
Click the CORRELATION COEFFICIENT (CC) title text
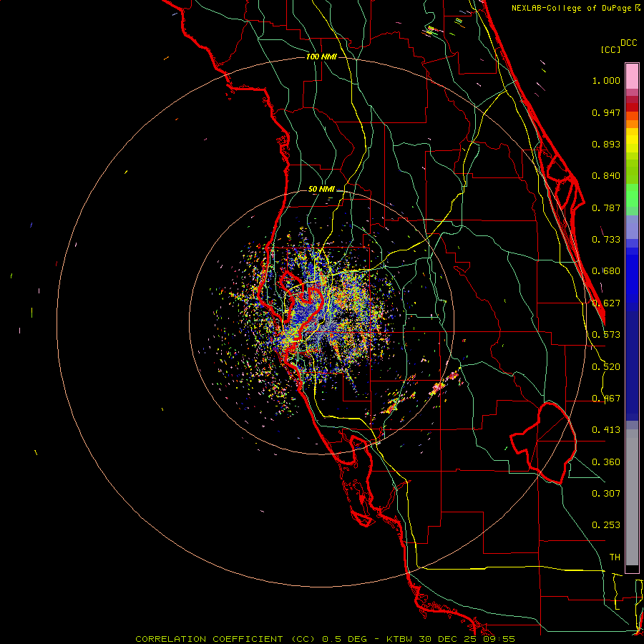[x=224, y=639]
